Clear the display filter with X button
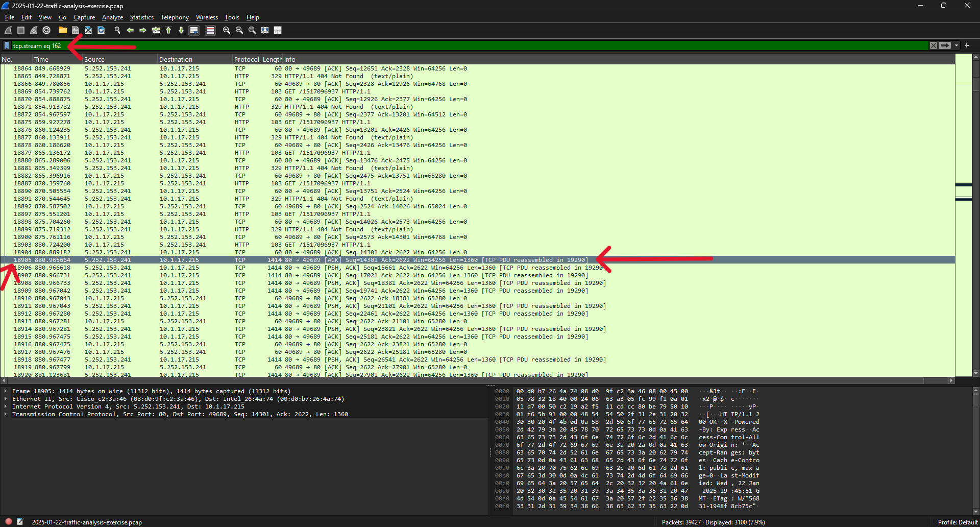 point(934,45)
